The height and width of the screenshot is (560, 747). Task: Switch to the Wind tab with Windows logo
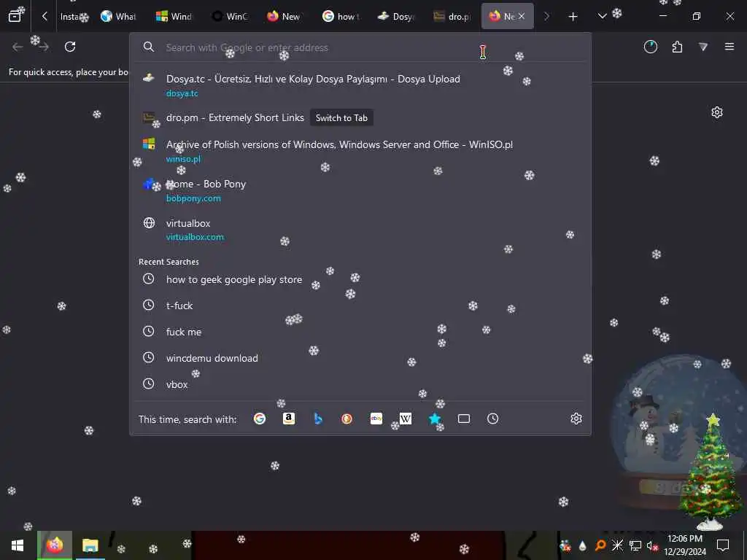(174, 16)
